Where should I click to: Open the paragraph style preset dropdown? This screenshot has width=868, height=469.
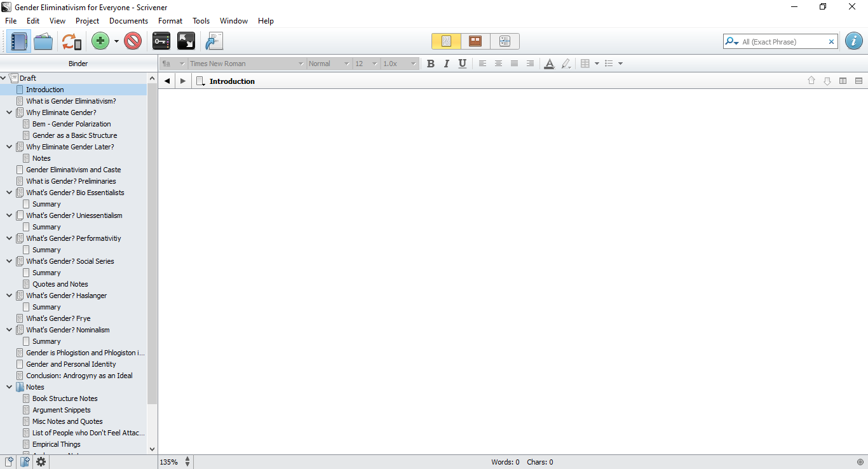click(173, 64)
